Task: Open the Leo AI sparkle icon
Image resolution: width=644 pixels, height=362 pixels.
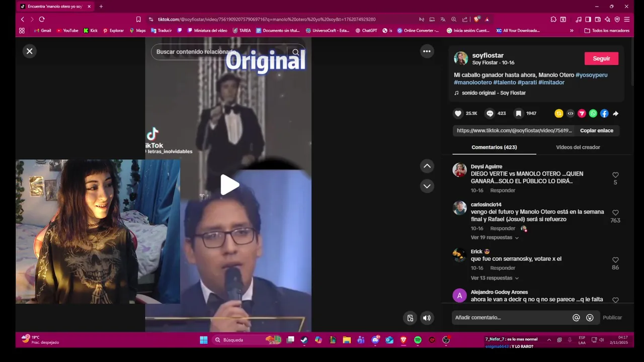Action: (607, 19)
